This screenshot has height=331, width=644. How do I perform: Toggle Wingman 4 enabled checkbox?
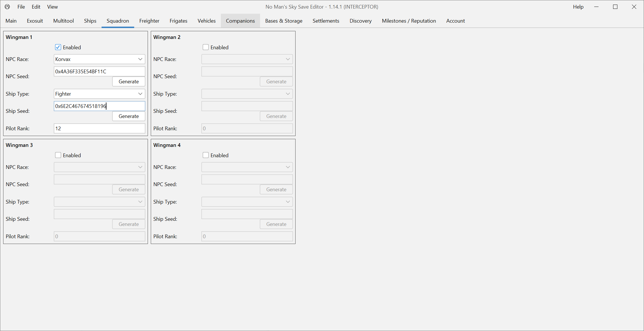pos(205,155)
